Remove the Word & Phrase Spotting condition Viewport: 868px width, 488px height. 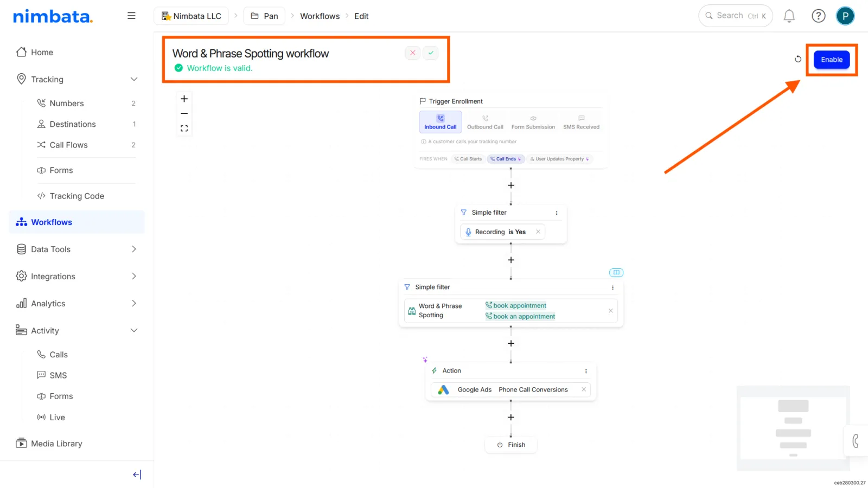pos(611,311)
